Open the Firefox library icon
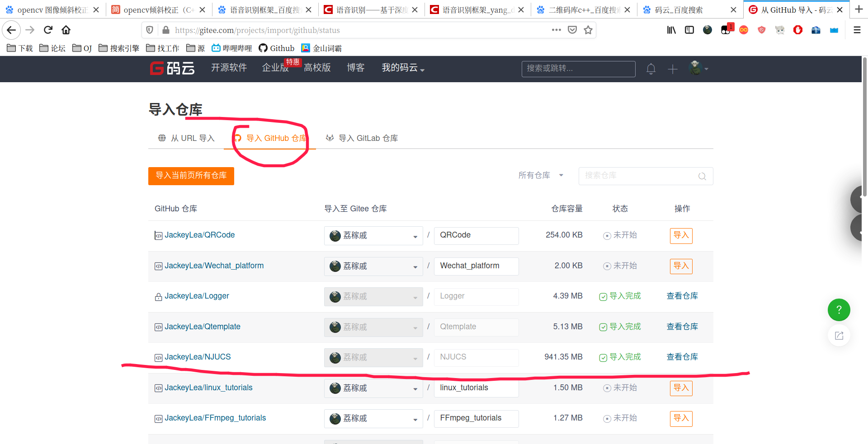868x444 pixels. pyautogui.click(x=671, y=30)
